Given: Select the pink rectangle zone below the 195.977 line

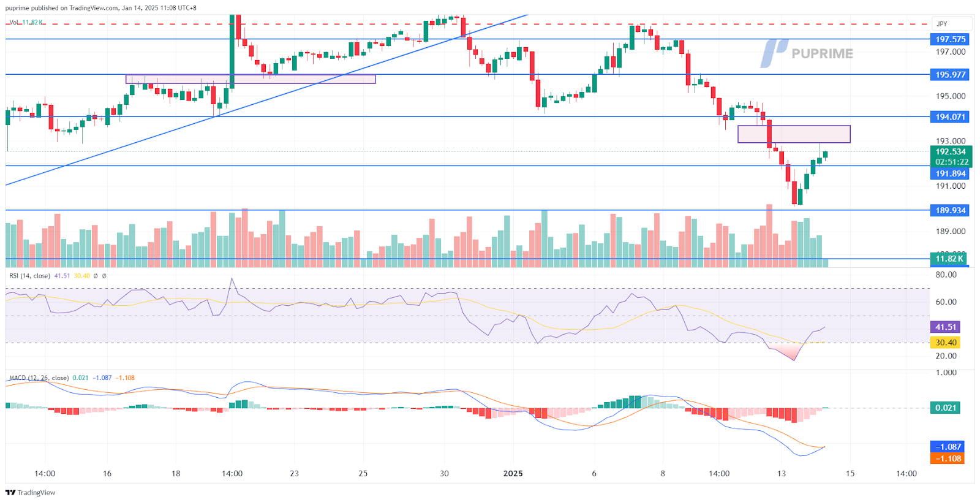Looking at the screenshot, I should click(251, 79).
